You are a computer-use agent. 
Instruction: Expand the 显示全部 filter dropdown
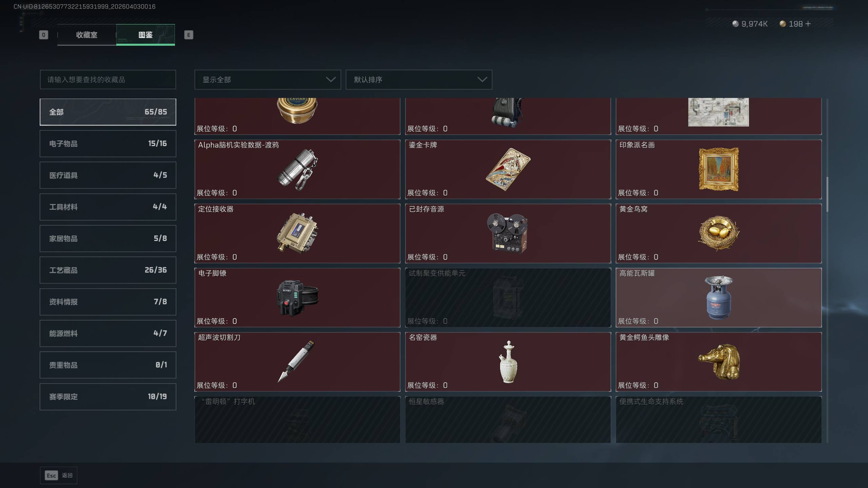268,80
